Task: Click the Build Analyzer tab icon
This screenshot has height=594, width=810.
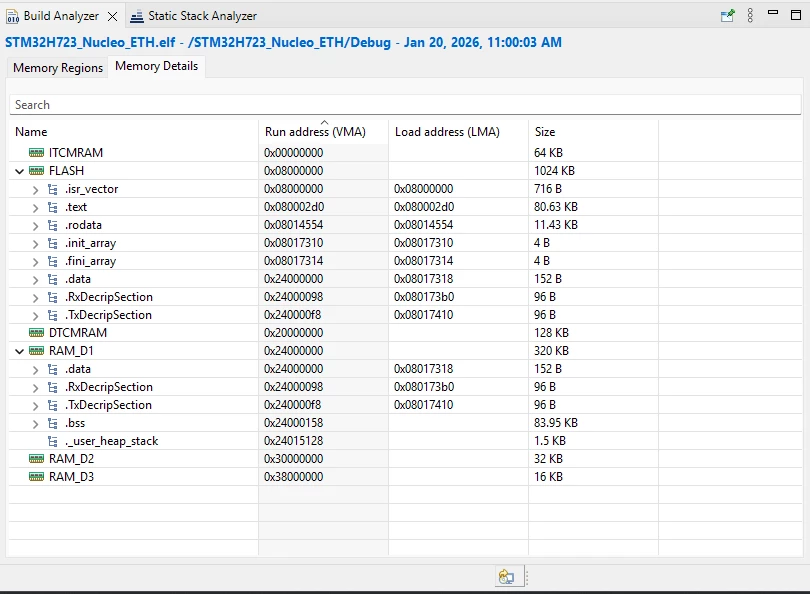Action: (x=13, y=17)
